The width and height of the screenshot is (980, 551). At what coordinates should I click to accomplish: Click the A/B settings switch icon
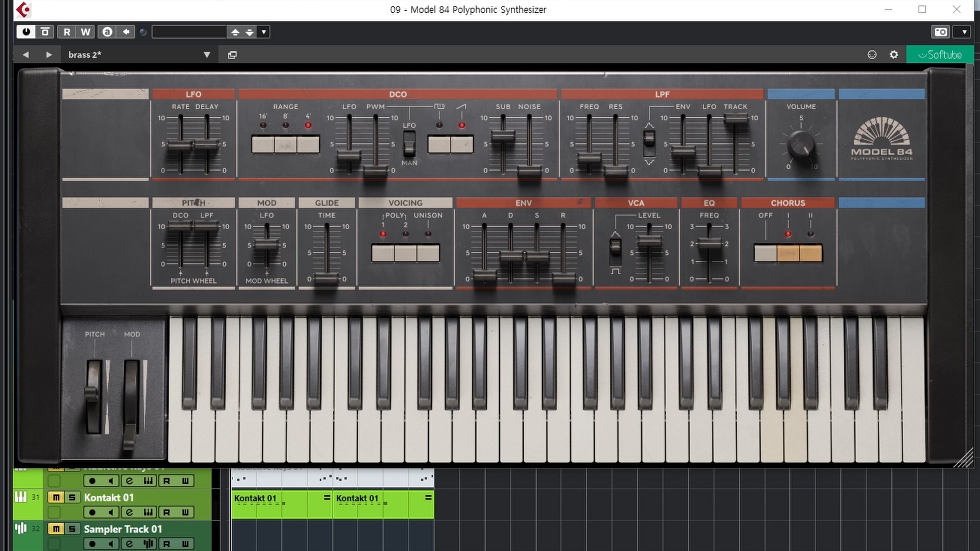[x=107, y=32]
